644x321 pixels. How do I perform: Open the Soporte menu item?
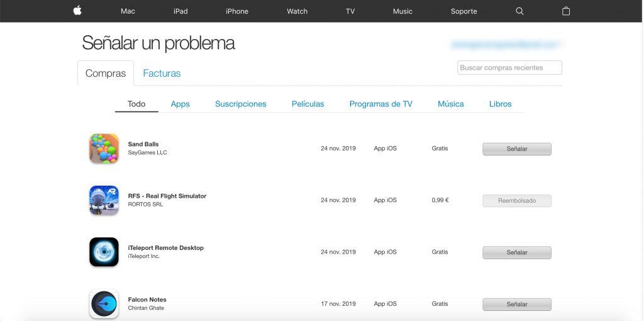pos(464,11)
